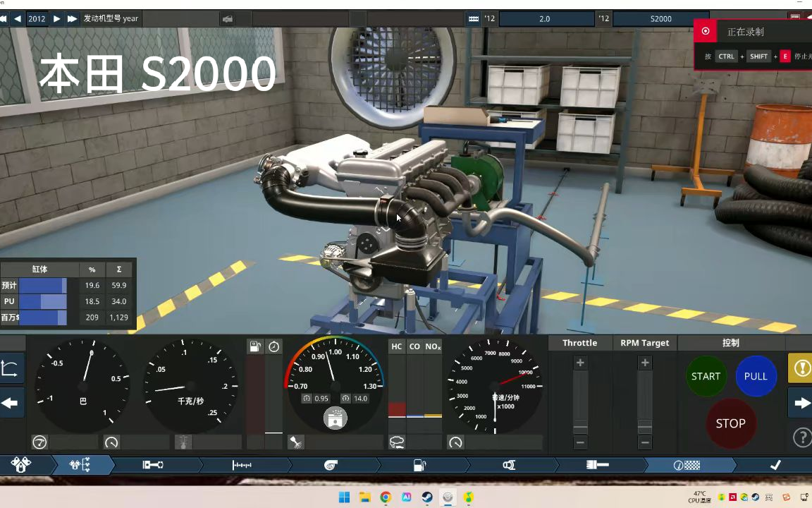The image size is (812, 508).
Task: Click the PU production units row label
Action: coord(9,301)
